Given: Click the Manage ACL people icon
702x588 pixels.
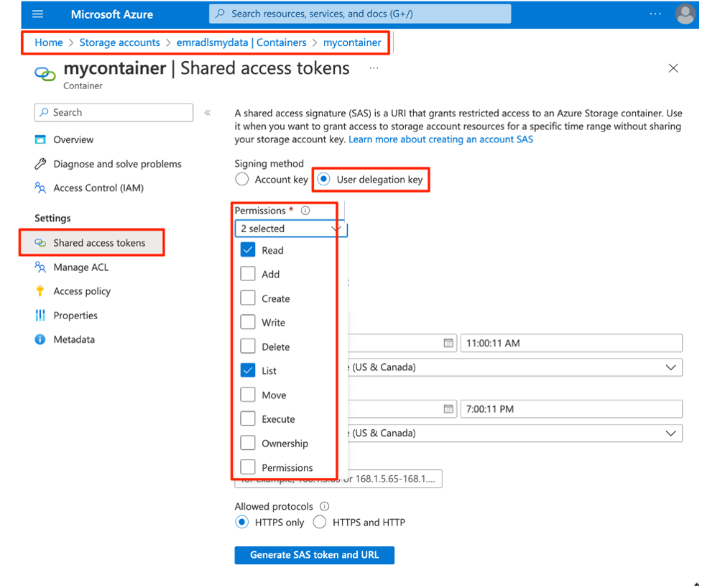Looking at the screenshot, I should pos(40,267).
